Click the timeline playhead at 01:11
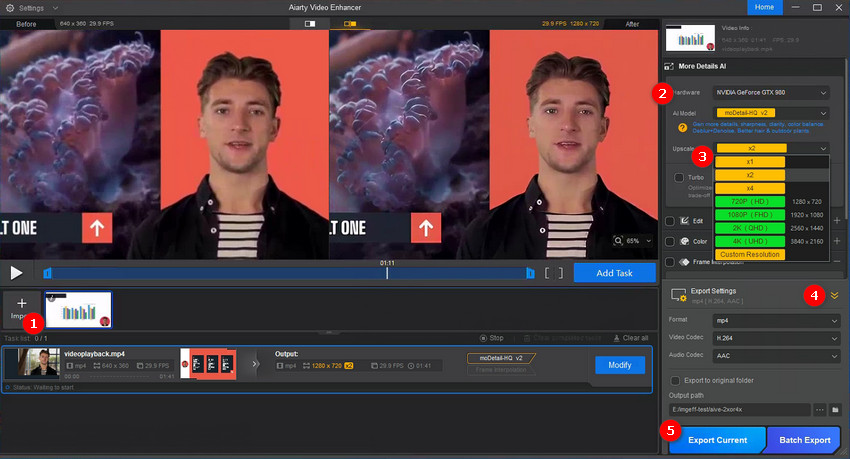The image size is (850, 459). coord(388,272)
